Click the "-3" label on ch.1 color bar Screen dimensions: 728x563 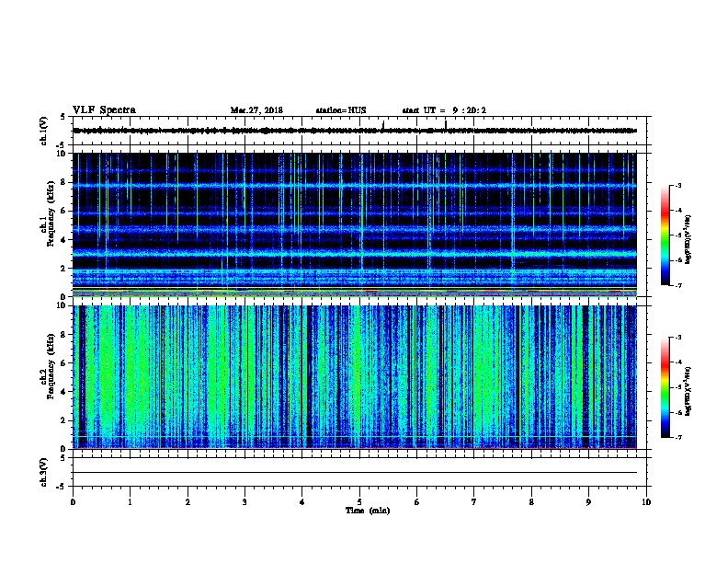point(677,185)
